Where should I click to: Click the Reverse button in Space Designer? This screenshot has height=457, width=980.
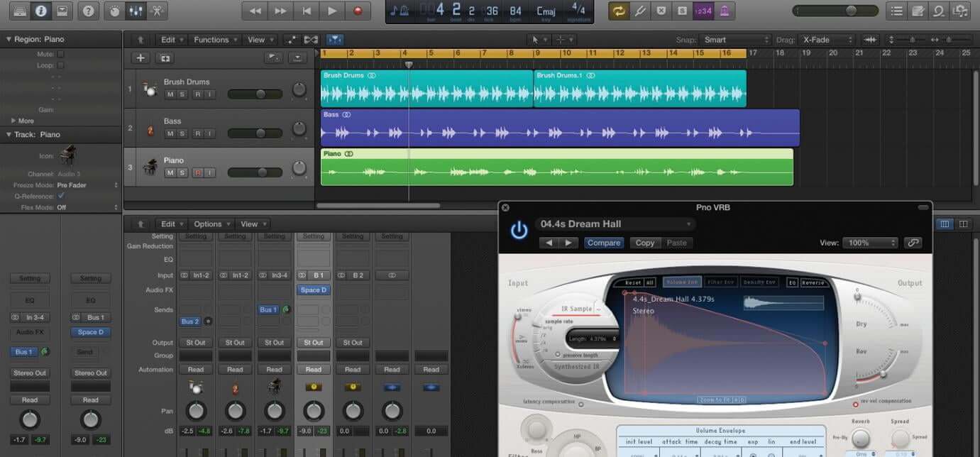pos(814,282)
